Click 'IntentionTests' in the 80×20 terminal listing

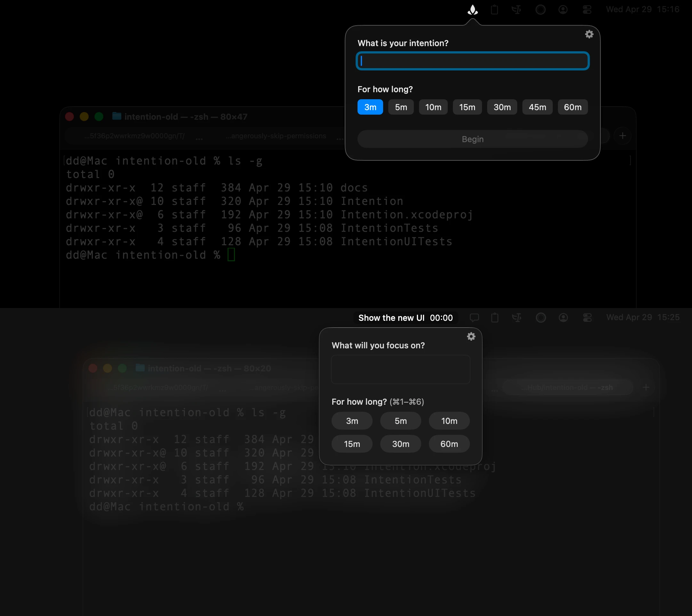pyautogui.click(x=412, y=480)
